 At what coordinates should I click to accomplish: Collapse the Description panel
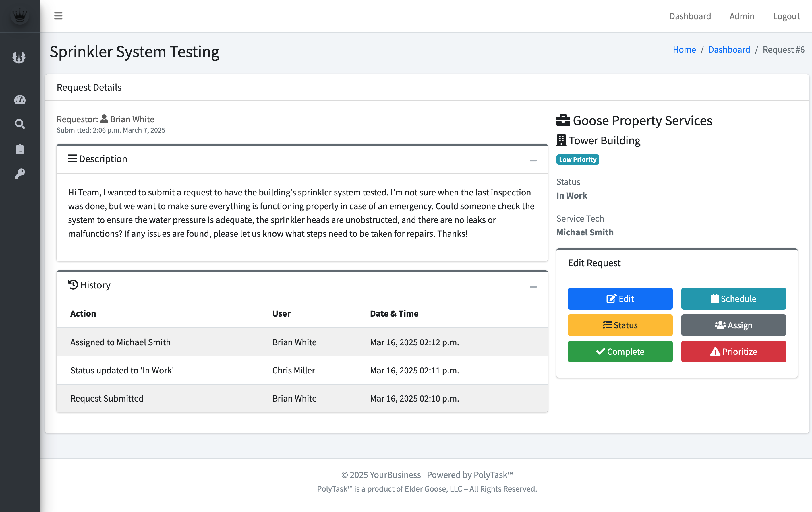[533, 161]
